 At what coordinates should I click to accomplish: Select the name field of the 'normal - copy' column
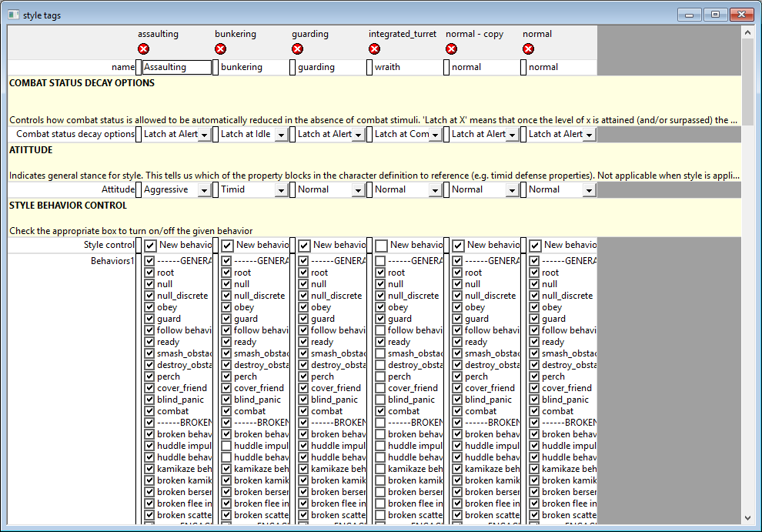click(485, 67)
